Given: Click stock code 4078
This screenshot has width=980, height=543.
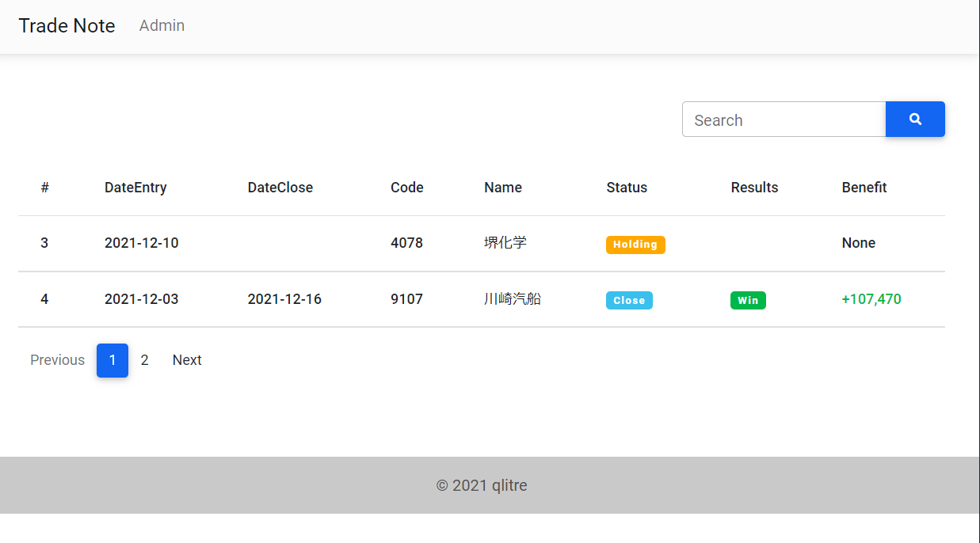Looking at the screenshot, I should tap(406, 243).
